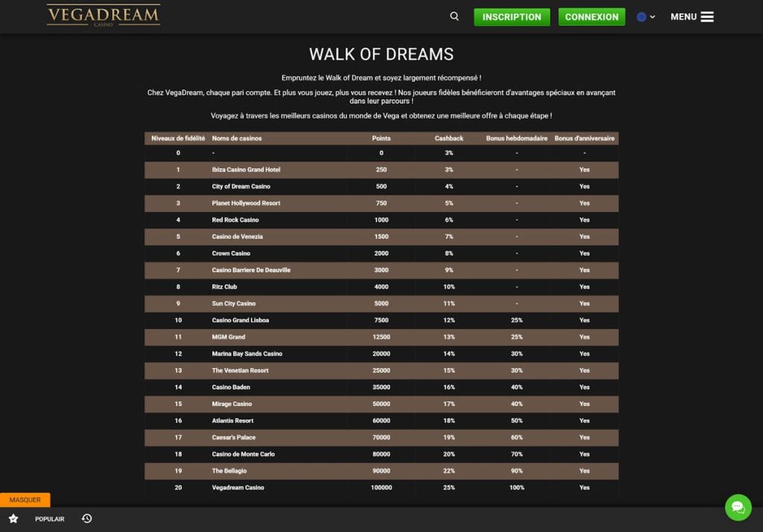Click the 'Atlantis Resort' cell
Image resolution: width=763 pixels, height=532 pixels.
pos(232,420)
